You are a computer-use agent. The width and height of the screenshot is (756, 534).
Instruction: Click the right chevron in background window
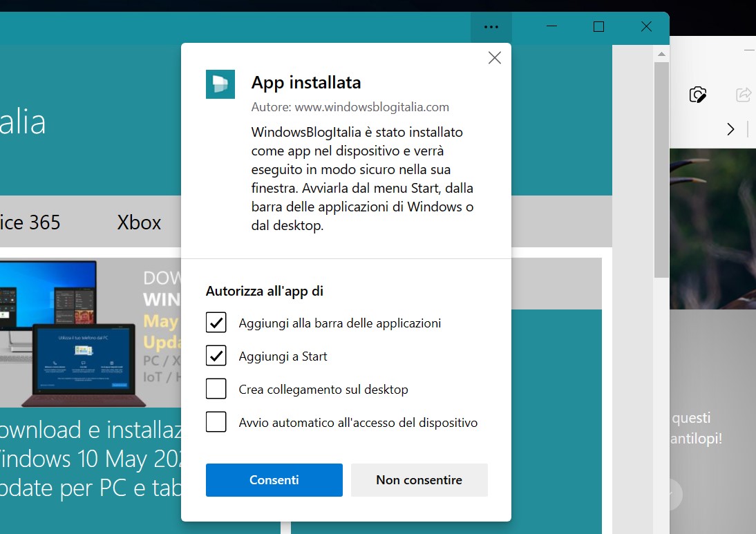[730, 129]
